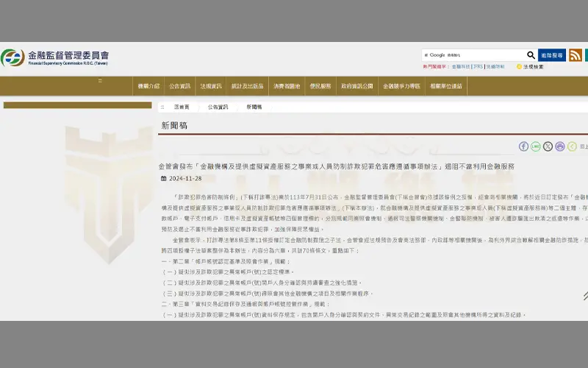588x368 pixels.
Task: Click the purple print icon
Action: click(559, 146)
